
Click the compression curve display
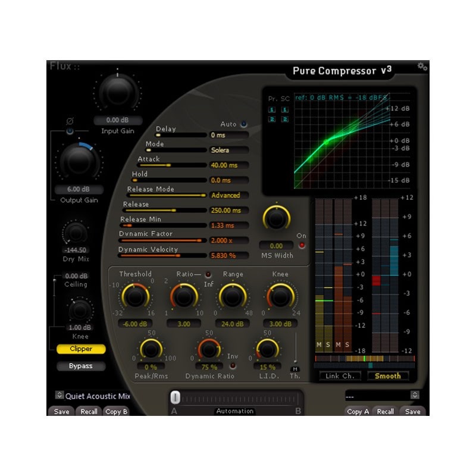click(342, 140)
